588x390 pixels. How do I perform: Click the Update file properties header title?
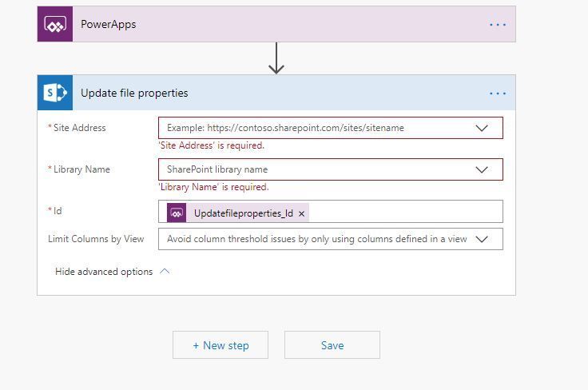coord(135,93)
